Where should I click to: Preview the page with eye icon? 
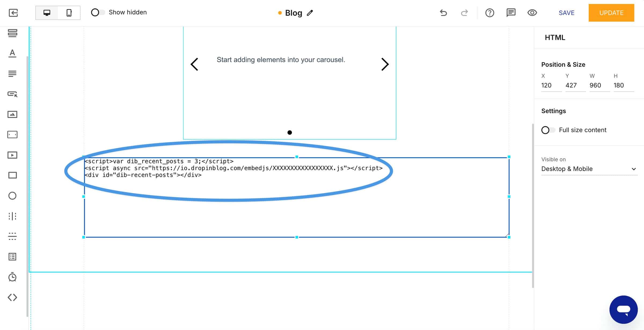click(x=532, y=13)
